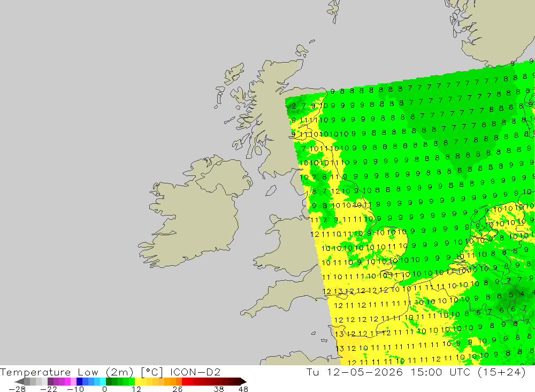The width and height of the screenshot is (535, 392).
Task: Click the "ICON-D2" model name label
Action: point(195,372)
